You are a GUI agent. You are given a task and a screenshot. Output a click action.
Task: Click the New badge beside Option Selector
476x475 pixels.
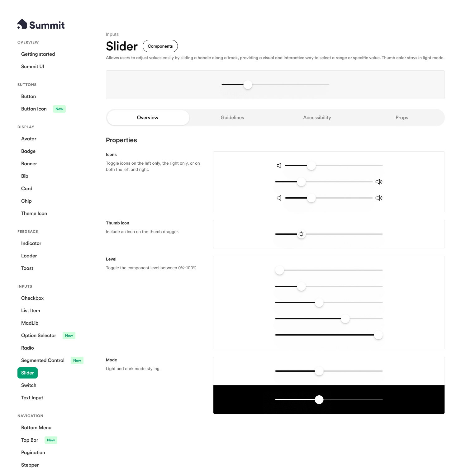point(69,336)
